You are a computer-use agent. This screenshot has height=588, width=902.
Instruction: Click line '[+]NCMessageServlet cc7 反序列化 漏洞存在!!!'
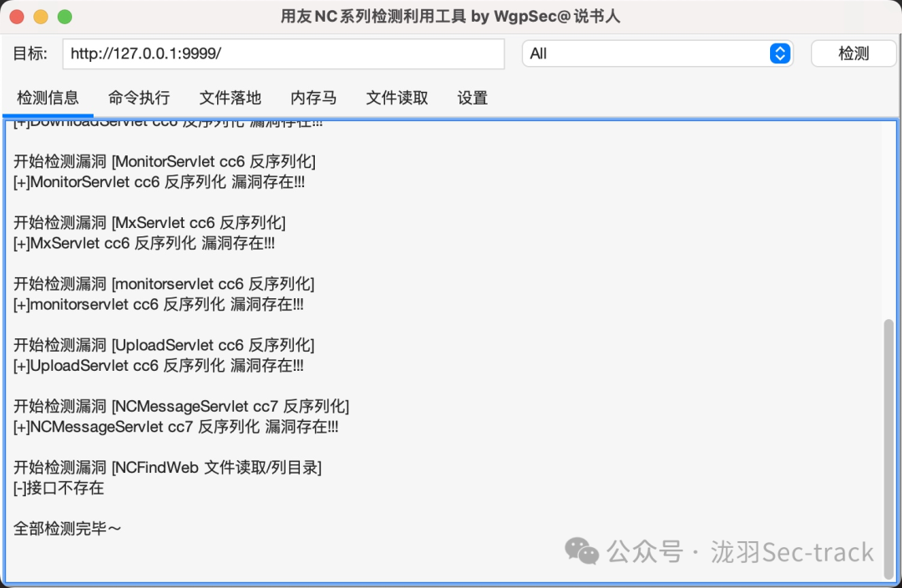[176, 427]
